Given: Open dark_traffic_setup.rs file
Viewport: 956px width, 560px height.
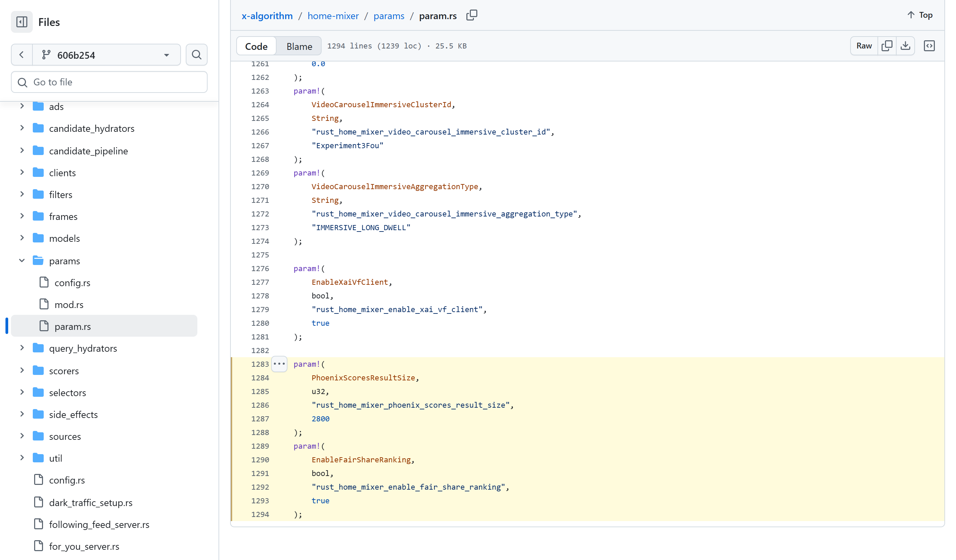Looking at the screenshot, I should [x=91, y=503].
